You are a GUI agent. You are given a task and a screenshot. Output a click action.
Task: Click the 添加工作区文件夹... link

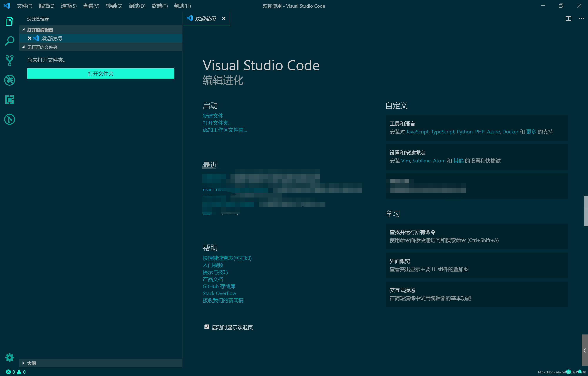tap(225, 130)
